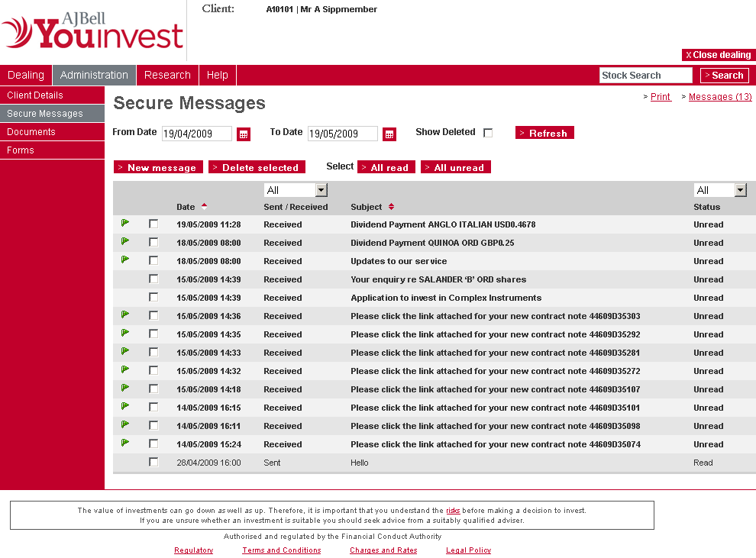
Task: Open the From Date calendar picker icon
Action: (x=244, y=134)
